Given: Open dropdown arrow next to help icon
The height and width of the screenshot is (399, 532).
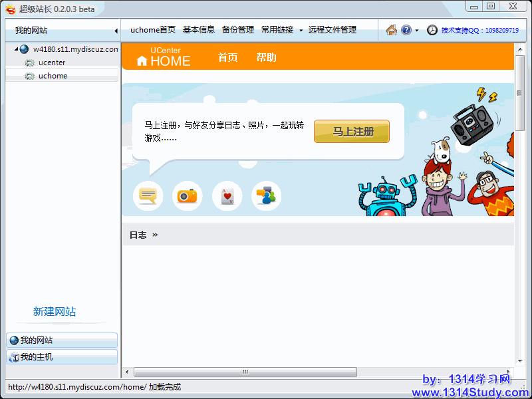Looking at the screenshot, I should [x=417, y=31].
